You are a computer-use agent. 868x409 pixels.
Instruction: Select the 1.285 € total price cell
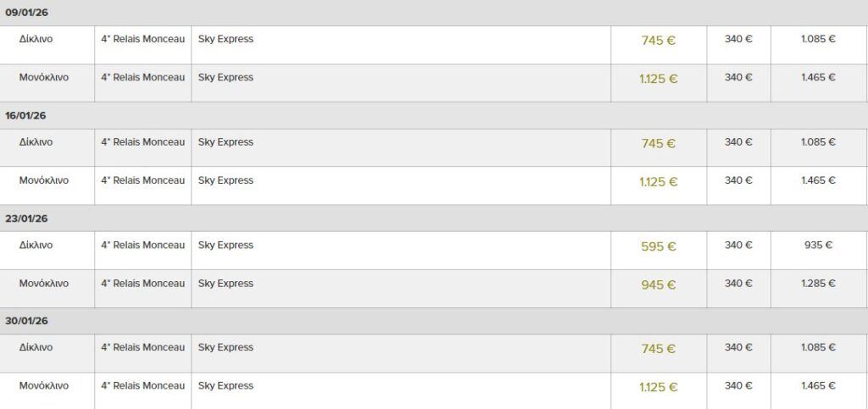(818, 284)
